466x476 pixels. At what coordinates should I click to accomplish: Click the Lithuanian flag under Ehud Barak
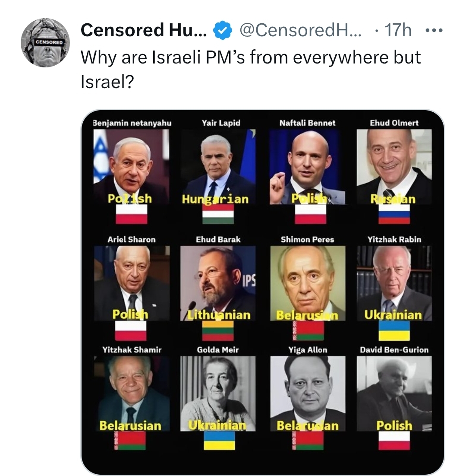coord(218,330)
